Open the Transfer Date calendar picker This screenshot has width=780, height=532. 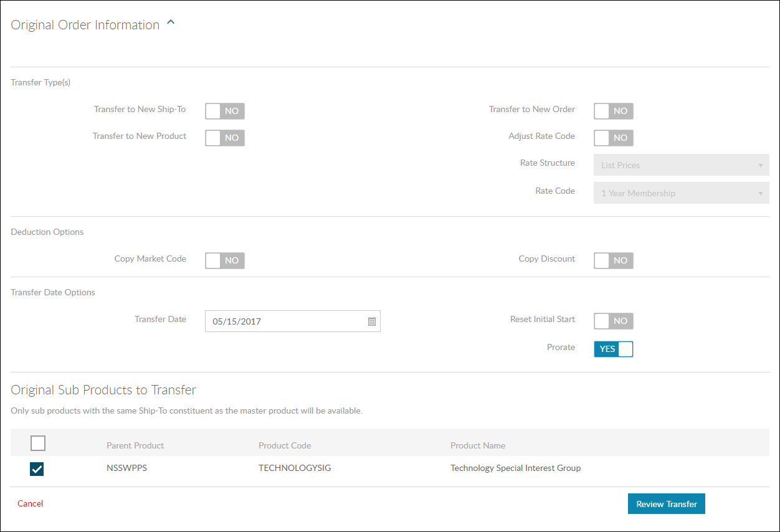pos(372,321)
